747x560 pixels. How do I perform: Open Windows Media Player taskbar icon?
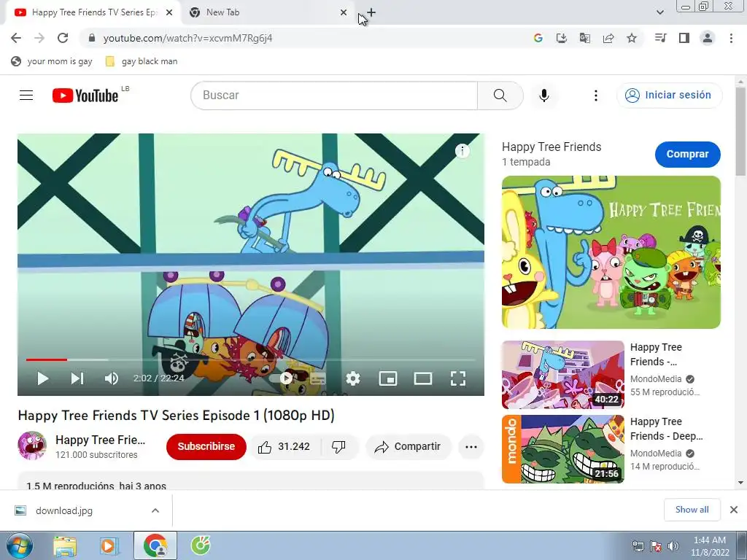[109, 545]
